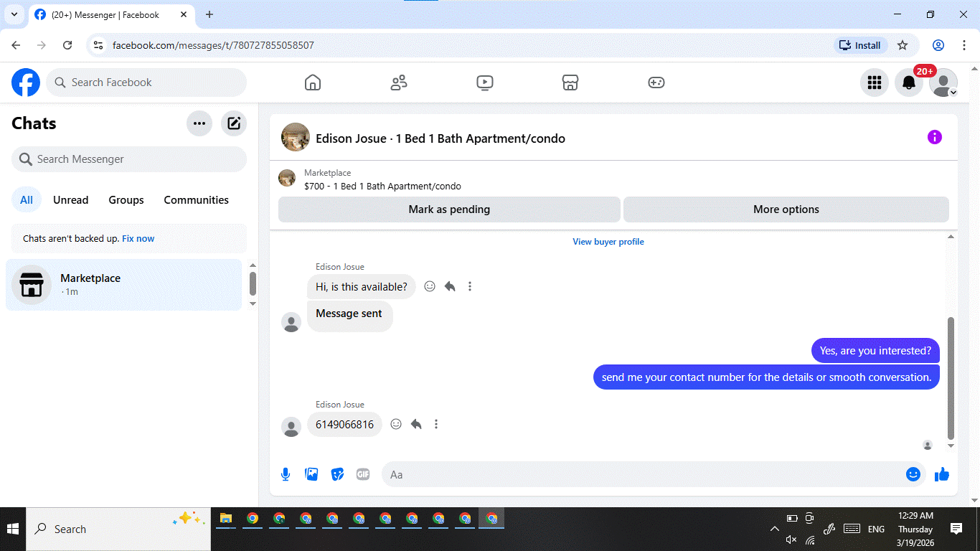Click More options button for listing
Viewport: 980px width, 551px height.
pyautogui.click(x=786, y=209)
